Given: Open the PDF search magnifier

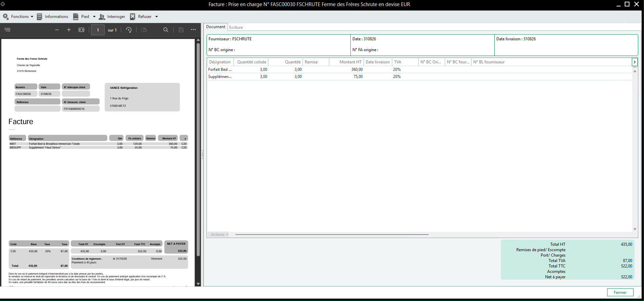Looking at the screenshot, I should (x=166, y=30).
